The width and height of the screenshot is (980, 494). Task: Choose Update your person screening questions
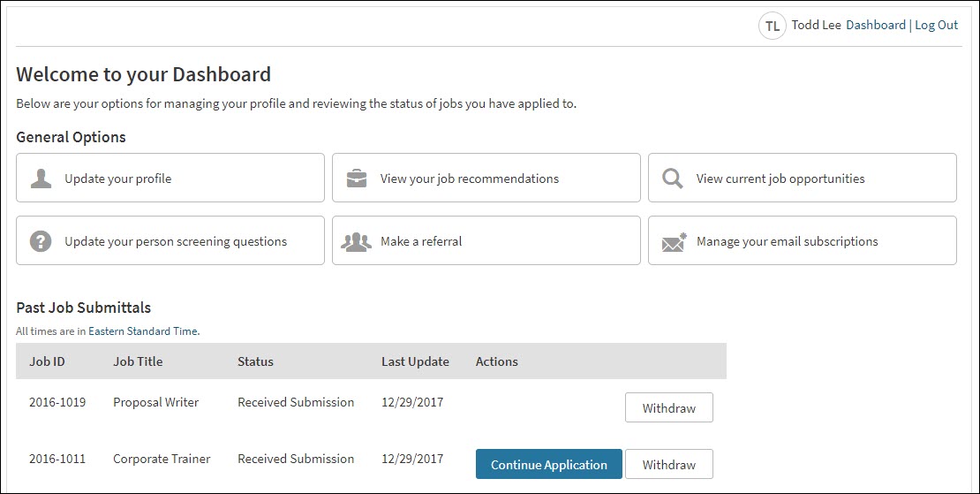175,241
